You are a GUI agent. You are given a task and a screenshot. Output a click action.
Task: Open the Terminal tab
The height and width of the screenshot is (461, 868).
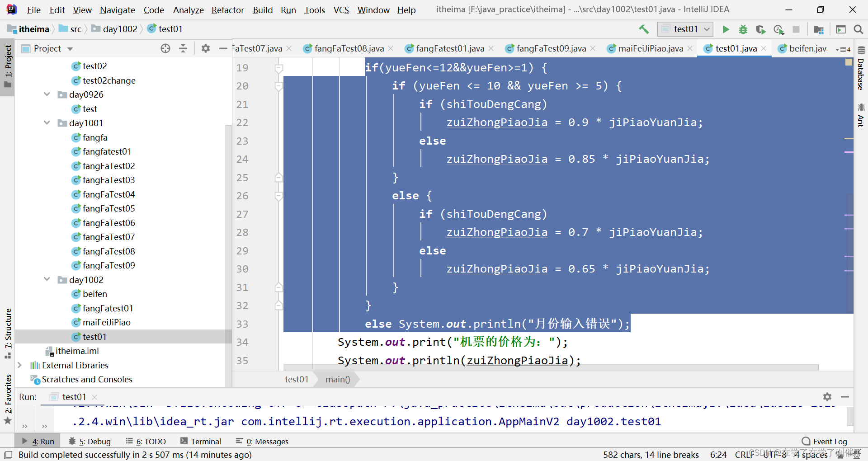206,441
